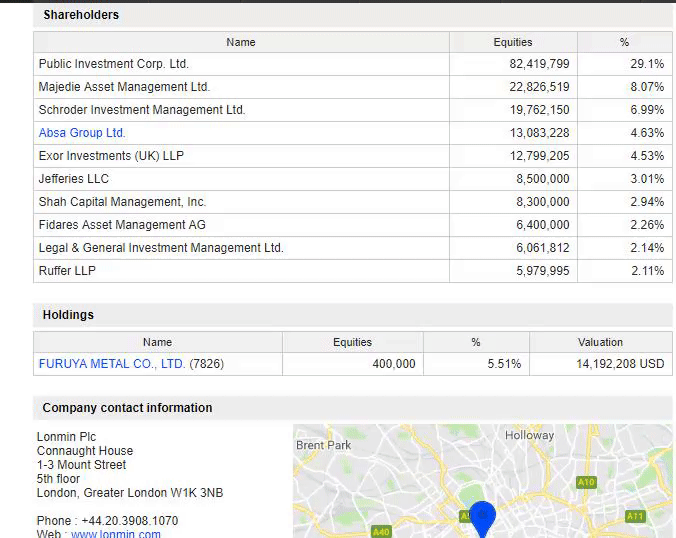
Task: Click the blue map location pin
Action: [482, 519]
